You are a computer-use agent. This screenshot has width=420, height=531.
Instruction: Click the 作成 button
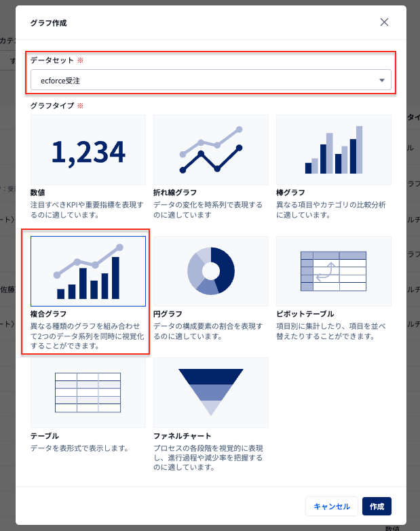(377, 507)
